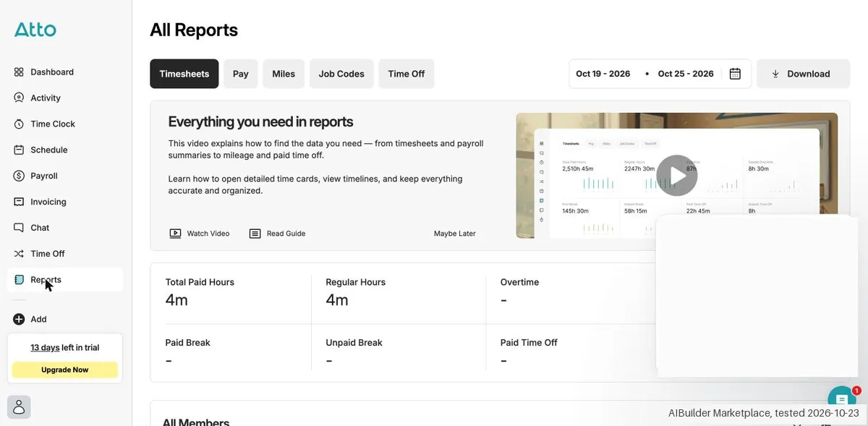
Task: Go to Activity via its sidebar icon
Action: (x=19, y=98)
